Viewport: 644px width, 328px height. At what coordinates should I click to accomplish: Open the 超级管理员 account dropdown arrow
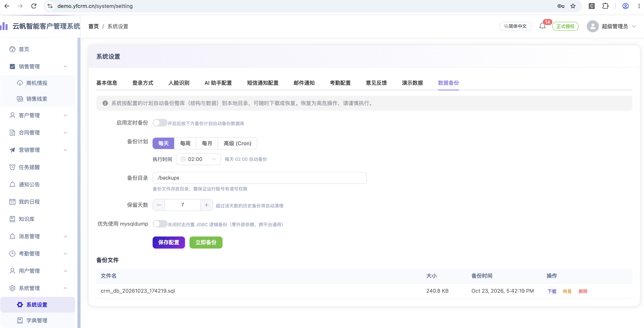tap(634, 26)
